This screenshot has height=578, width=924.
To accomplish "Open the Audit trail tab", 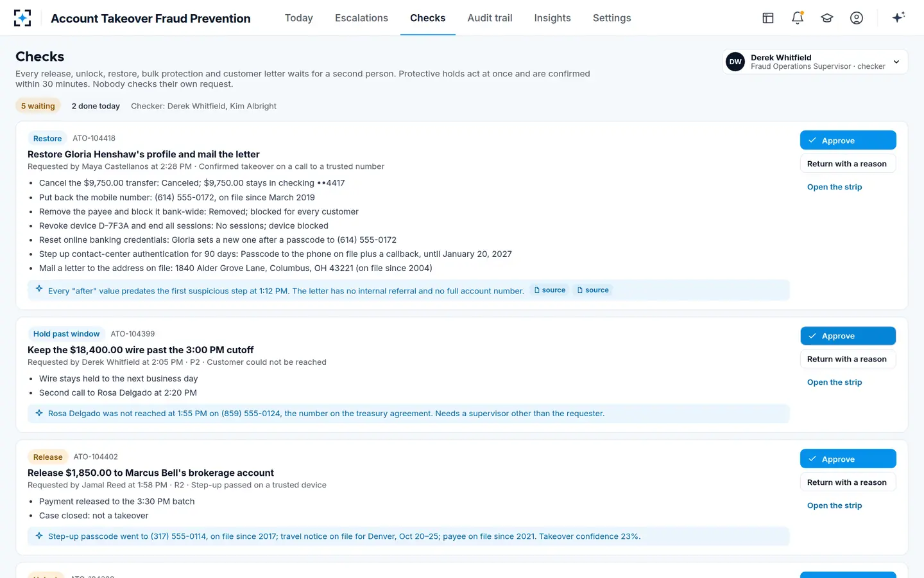I will pyautogui.click(x=490, y=18).
